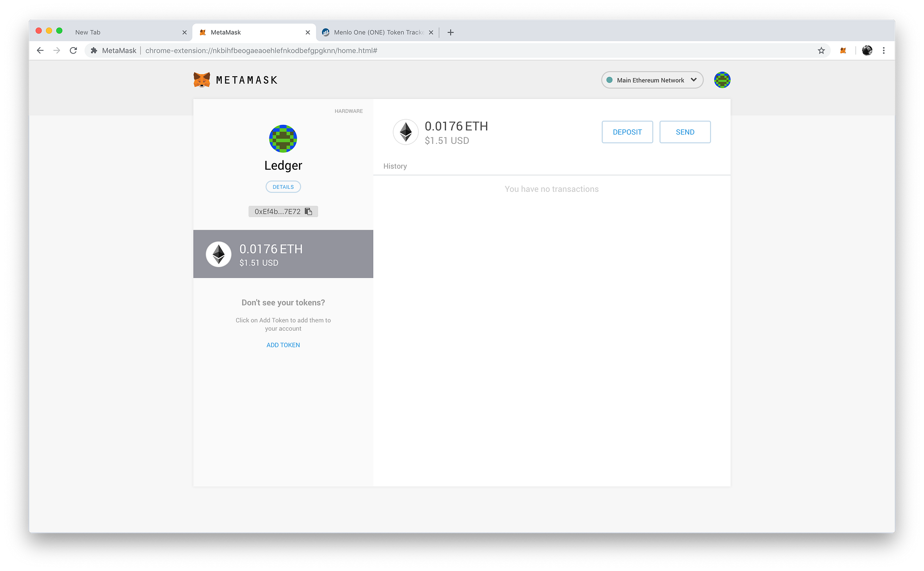Go back to previous page
The image size is (924, 571).
(40, 50)
